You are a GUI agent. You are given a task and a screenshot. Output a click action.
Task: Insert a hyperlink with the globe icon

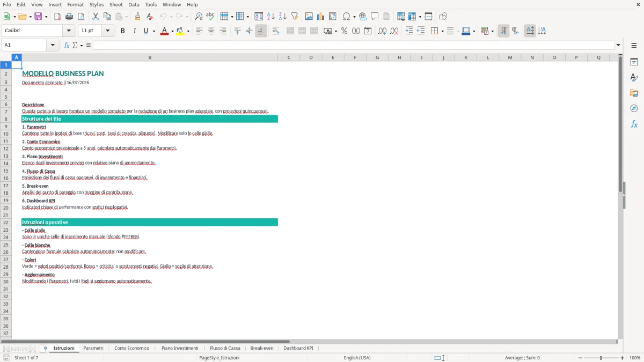pos(363,17)
